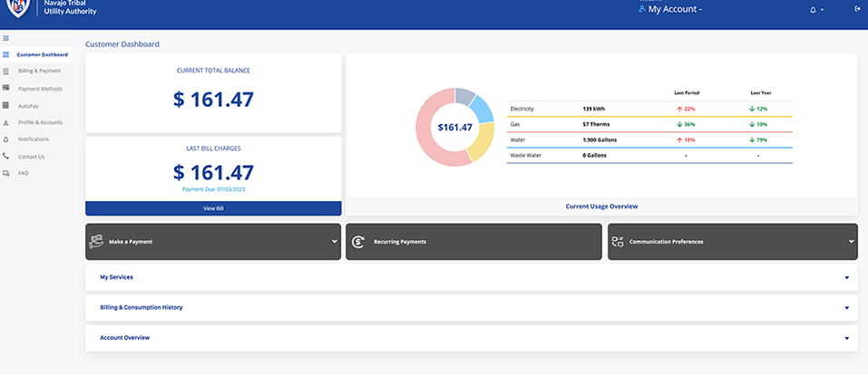The width and height of the screenshot is (868, 375).
Task: Click the Make a Payment hand icon
Action: tap(96, 242)
